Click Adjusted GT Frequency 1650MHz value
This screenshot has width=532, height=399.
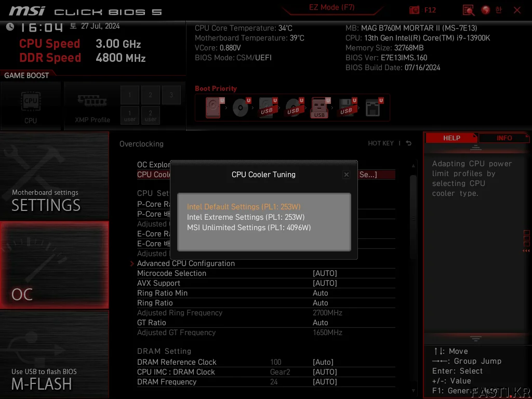(x=327, y=332)
